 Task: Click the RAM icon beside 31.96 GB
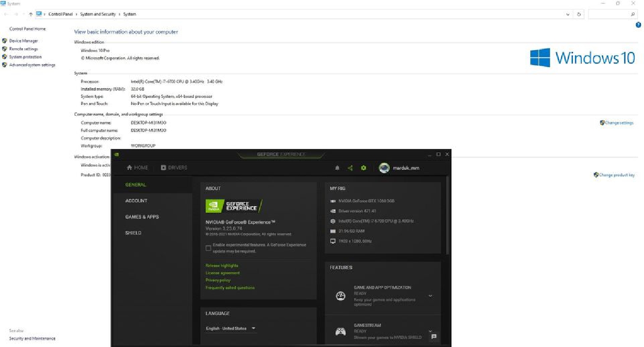(333, 231)
